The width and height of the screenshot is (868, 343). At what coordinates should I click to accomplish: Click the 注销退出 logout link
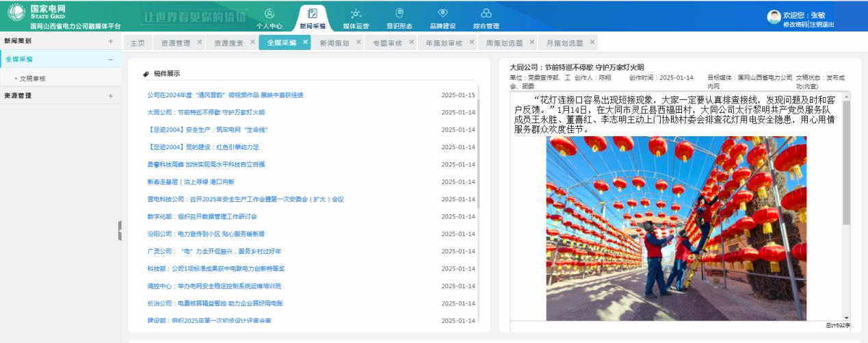pyautogui.click(x=822, y=25)
